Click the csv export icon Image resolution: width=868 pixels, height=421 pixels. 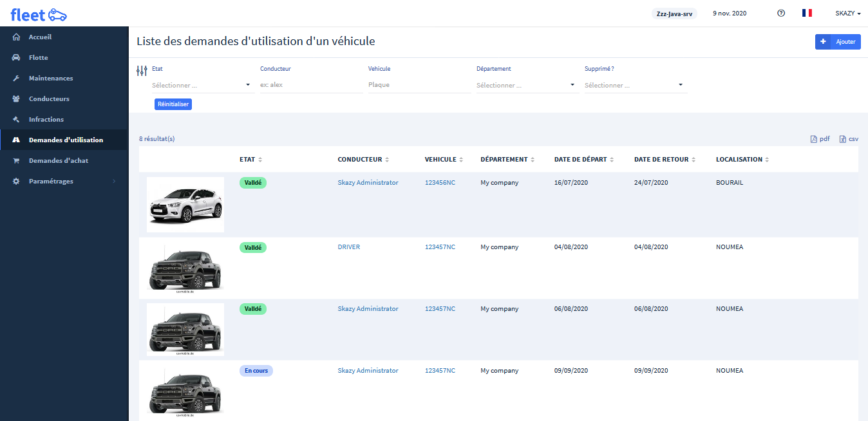point(842,138)
